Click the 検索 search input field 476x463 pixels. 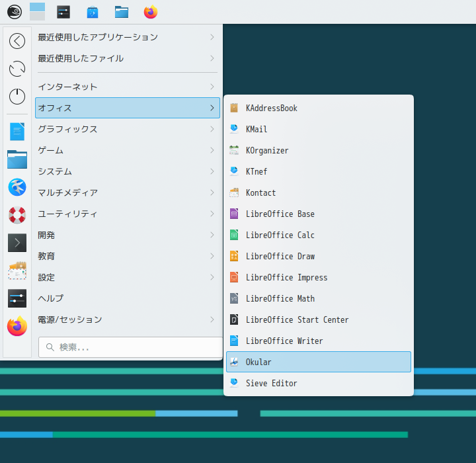pos(130,347)
